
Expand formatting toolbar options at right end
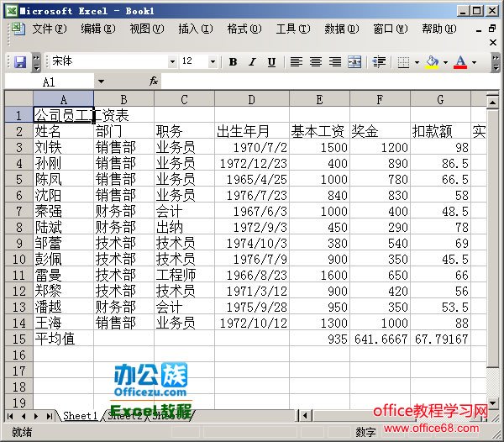(496, 63)
